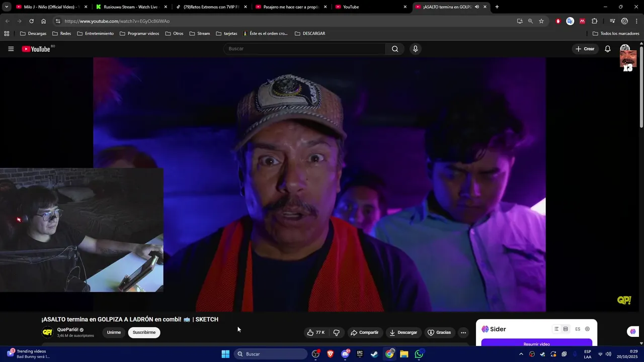Open the YouTube guide hamburger menu
The width and height of the screenshot is (644, 362).
tap(11, 49)
